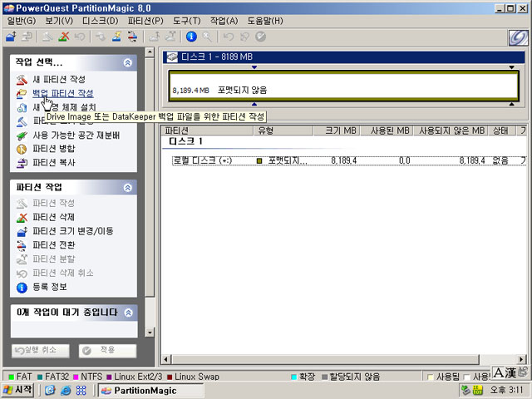This screenshot has width=532, height=399.
Task: Click the Apply changes checkmark toolbar icon
Action: point(260,37)
